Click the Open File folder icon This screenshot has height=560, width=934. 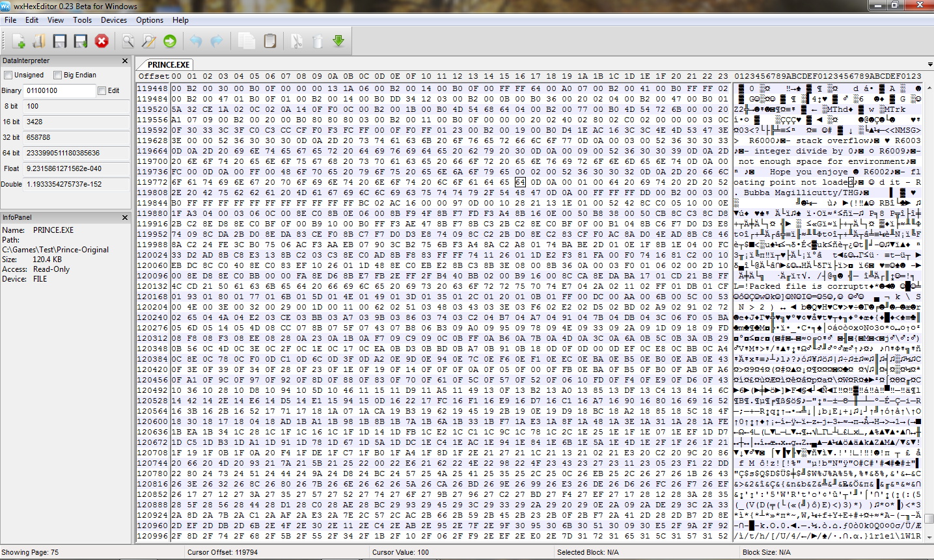[x=39, y=42]
